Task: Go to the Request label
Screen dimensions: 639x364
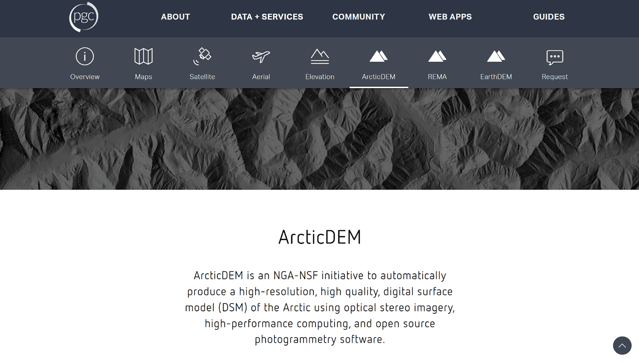Action: coord(555,77)
